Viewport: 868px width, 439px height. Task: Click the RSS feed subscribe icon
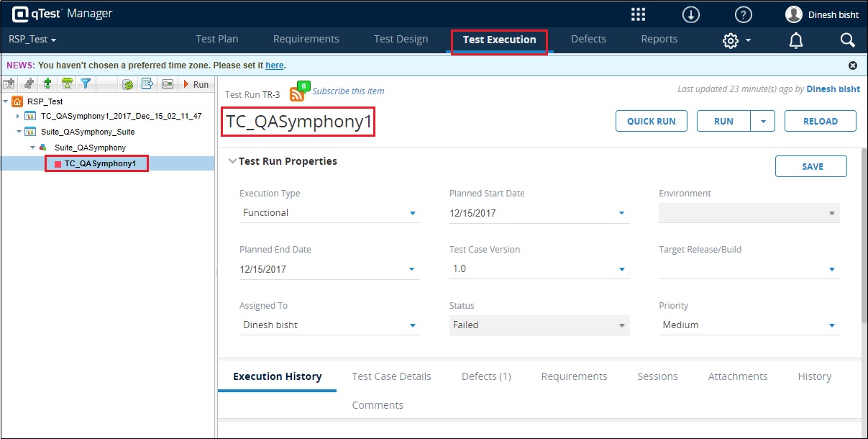pyautogui.click(x=297, y=94)
